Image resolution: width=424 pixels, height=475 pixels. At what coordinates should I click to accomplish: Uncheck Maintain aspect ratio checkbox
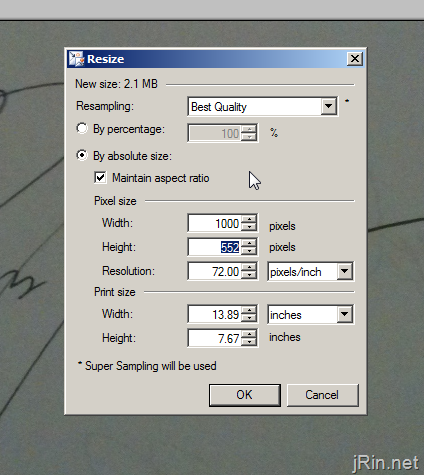pyautogui.click(x=100, y=177)
